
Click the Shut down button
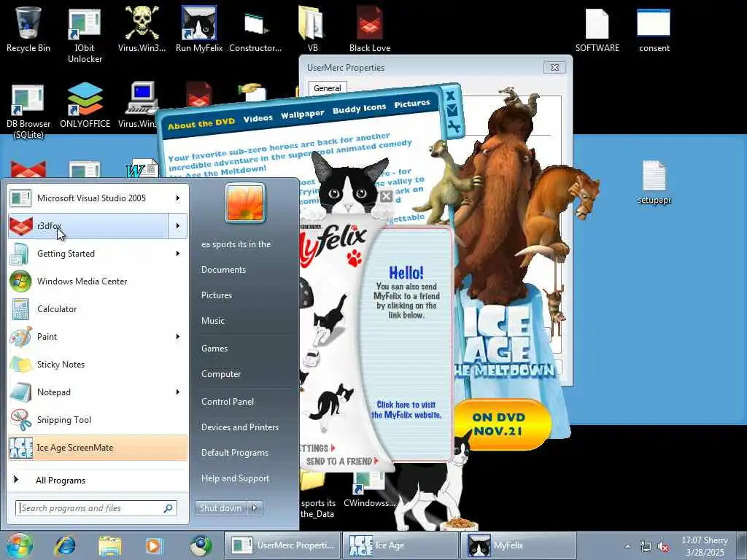220,507
